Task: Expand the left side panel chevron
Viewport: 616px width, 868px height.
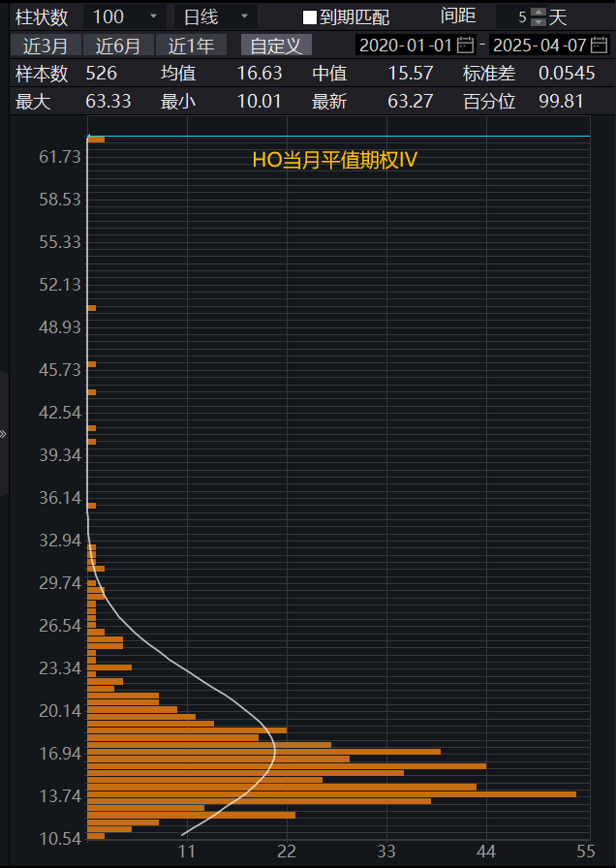Action: [x=3, y=433]
